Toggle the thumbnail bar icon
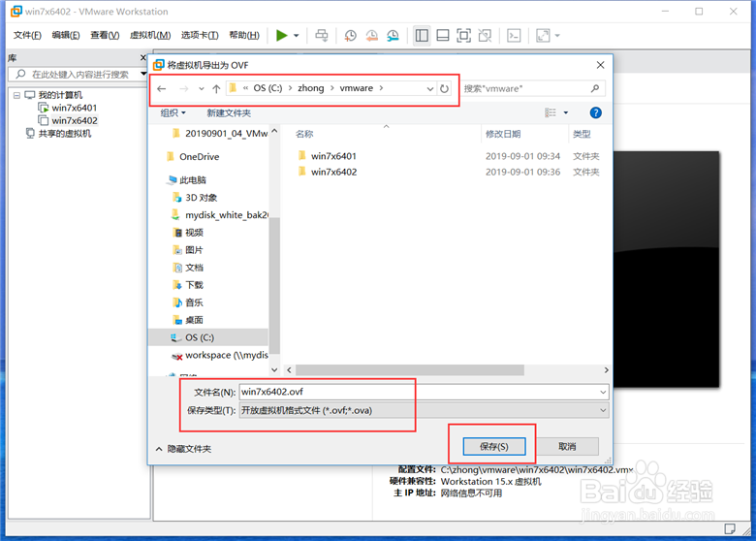756x541 pixels. [x=443, y=35]
